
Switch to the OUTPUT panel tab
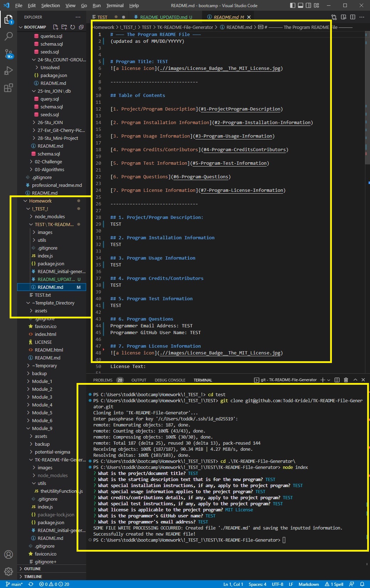[x=139, y=380]
